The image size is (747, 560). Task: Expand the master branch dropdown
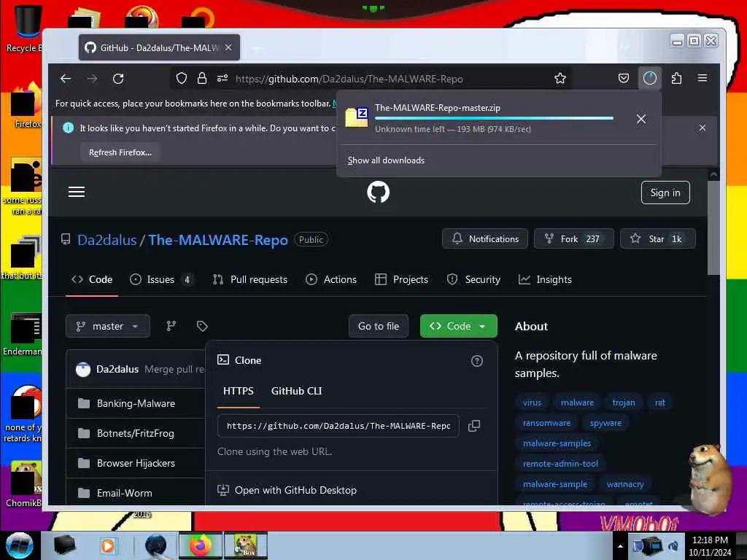tap(108, 326)
